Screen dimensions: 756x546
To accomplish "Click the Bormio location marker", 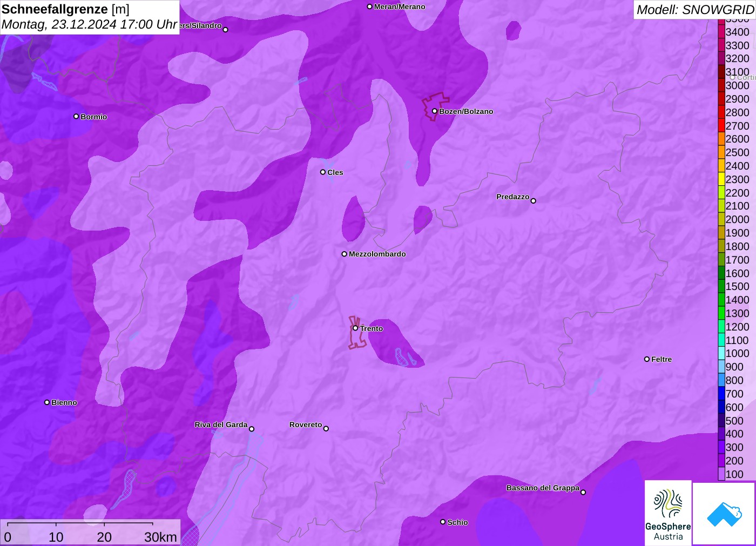I will pyautogui.click(x=76, y=116).
